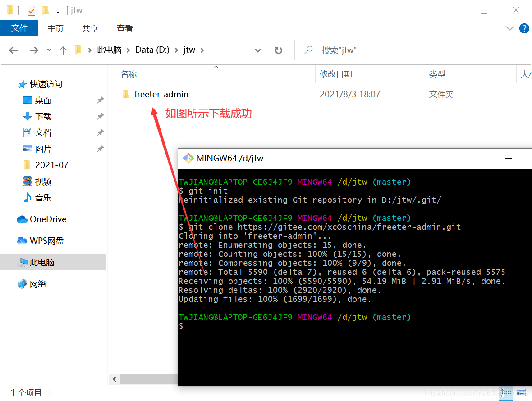Image resolution: width=532 pixels, height=401 pixels.
Task: Click the pin icon next to 下载
Action: pos(101,117)
